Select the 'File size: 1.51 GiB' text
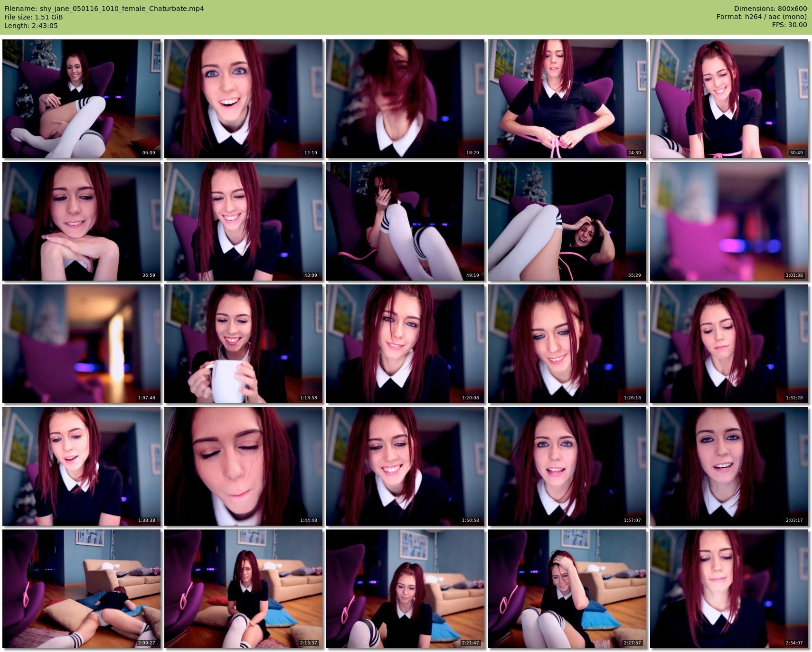This screenshot has height=652, width=812. pos(33,17)
